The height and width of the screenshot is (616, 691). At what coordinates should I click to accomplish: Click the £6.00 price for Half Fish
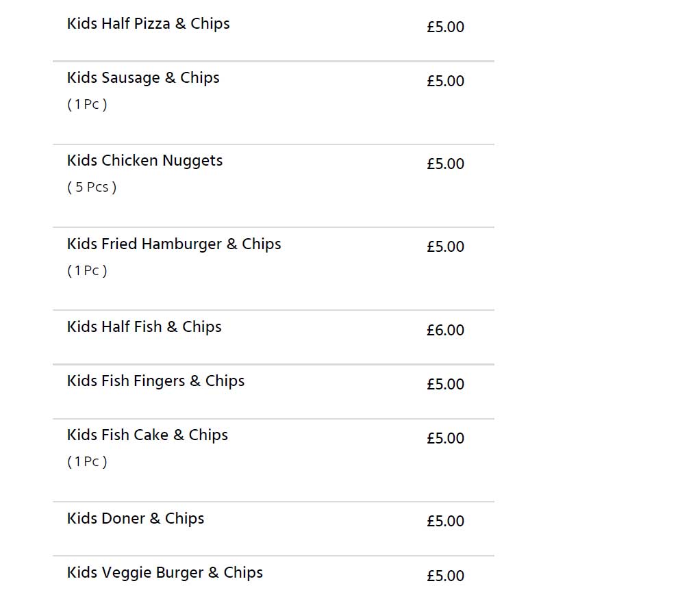(x=445, y=330)
